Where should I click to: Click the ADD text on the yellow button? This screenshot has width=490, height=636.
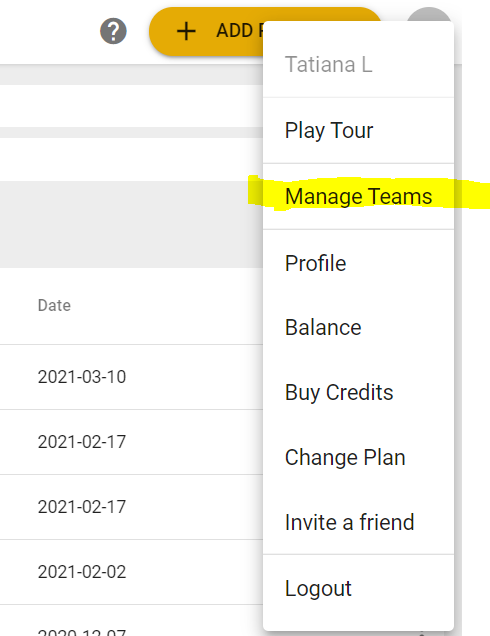pyautogui.click(x=234, y=31)
